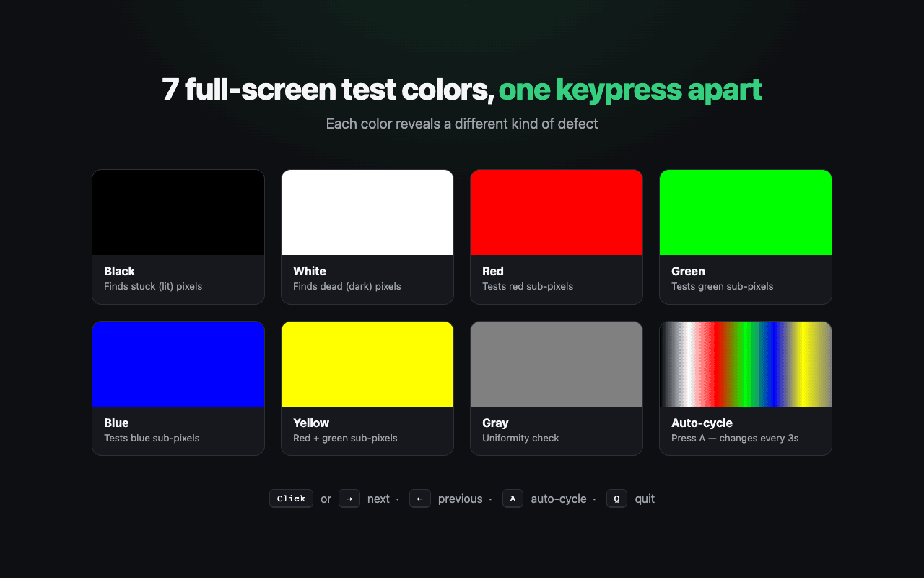Click 'Finds dead (dark) pixels' text
The height and width of the screenshot is (578, 924).
click(347, 287)
